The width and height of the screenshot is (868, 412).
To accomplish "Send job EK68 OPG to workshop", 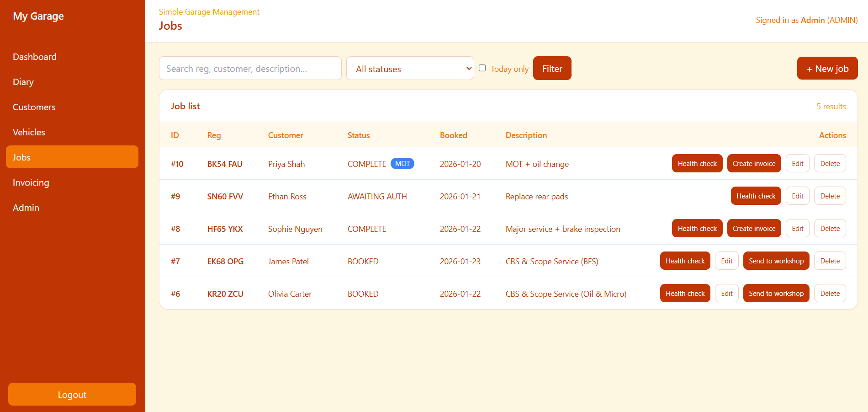I will (776, 261).
